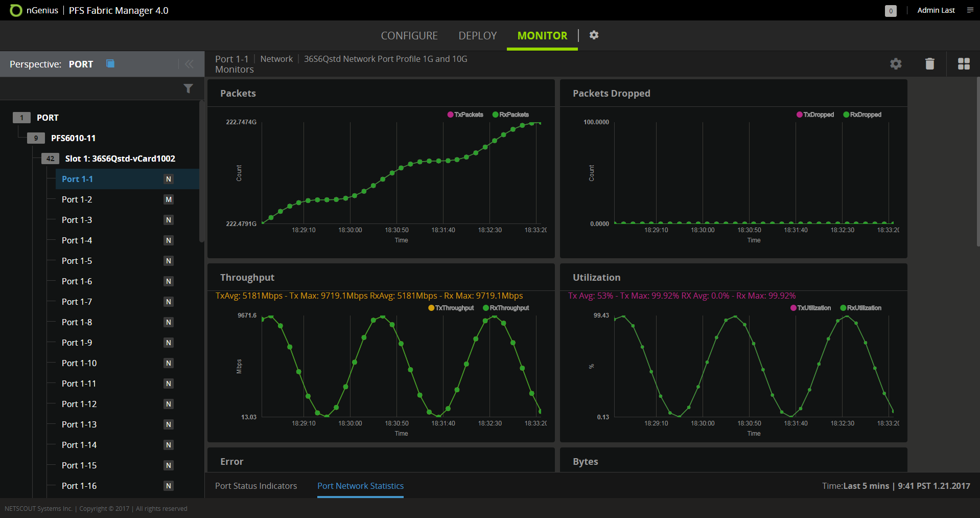Select Slot 1: 36S6Qstd-vCard1002
980x518 pixels.
pyautogui.click(x=120, y=159)
